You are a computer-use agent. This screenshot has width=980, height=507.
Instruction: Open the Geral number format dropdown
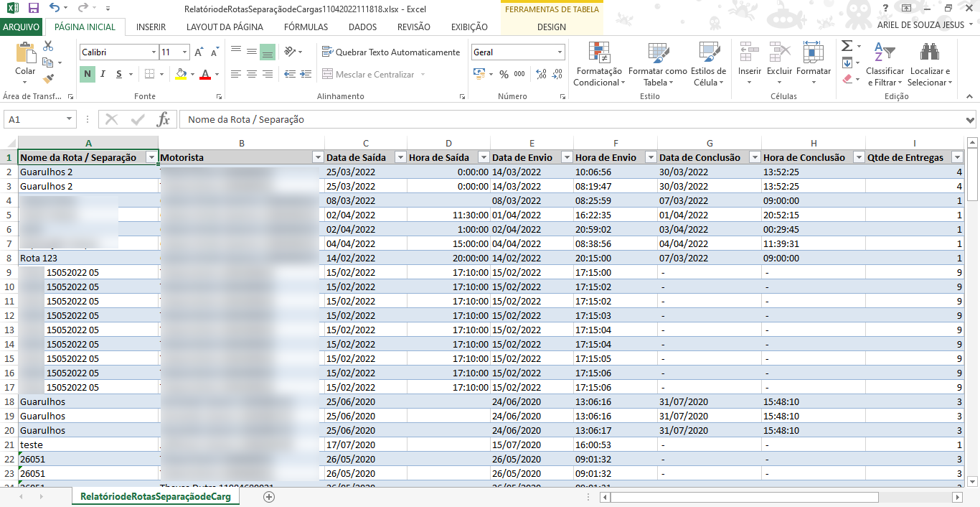[x=560, y=52]
